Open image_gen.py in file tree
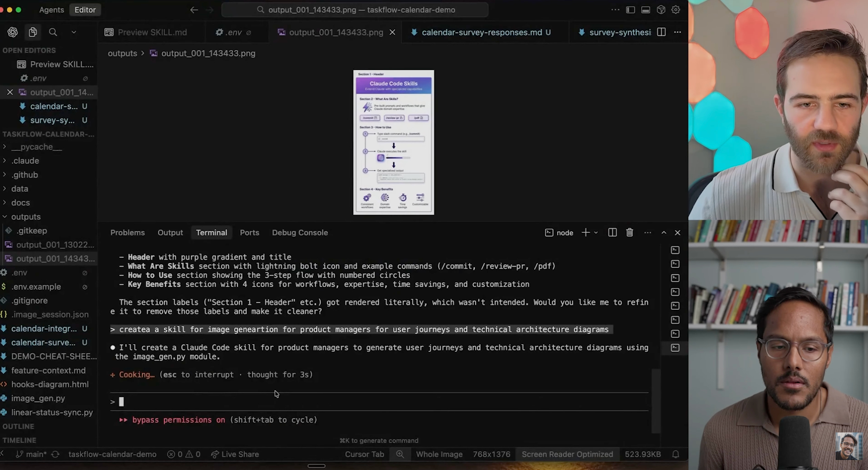 tap(38, 398)
